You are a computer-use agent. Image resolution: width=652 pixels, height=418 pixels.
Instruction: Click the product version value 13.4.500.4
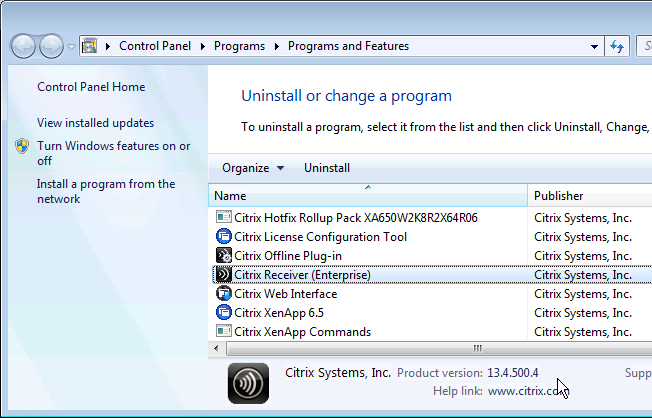click(x=513, y=373)
